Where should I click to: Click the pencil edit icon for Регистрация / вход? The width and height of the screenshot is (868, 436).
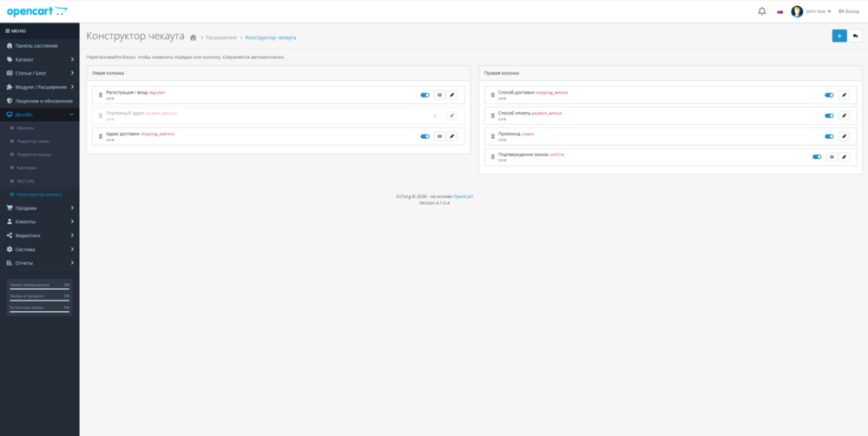452,95
